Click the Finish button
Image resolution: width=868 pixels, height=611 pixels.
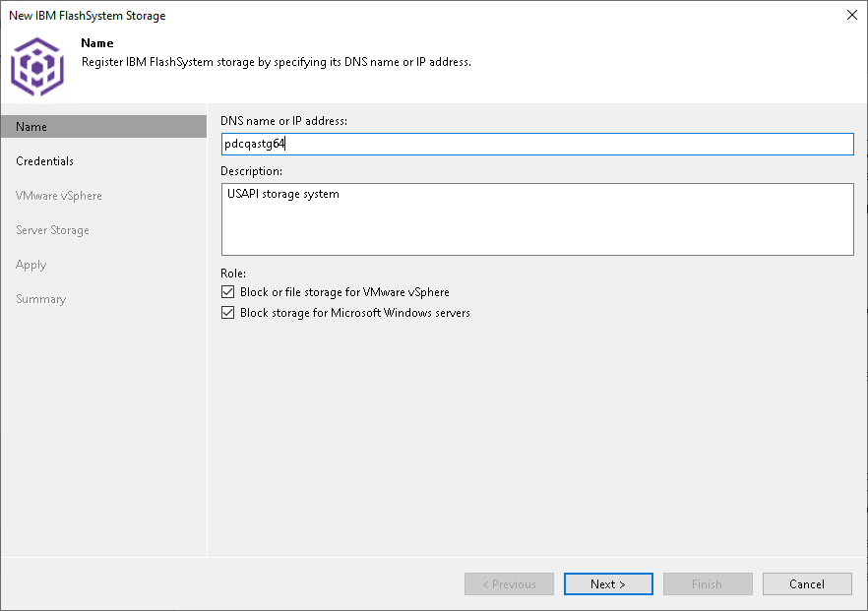(x=708, y=583)
